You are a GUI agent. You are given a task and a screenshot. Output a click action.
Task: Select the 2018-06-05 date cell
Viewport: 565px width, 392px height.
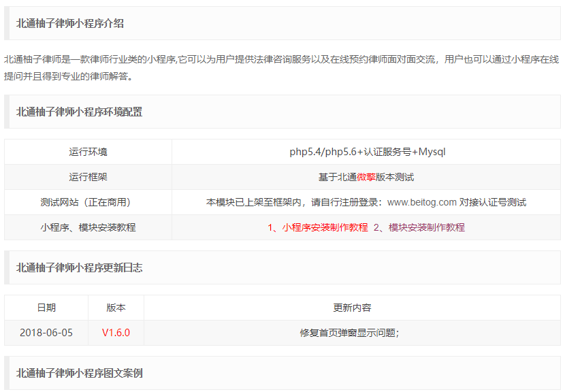click(46, 333)
